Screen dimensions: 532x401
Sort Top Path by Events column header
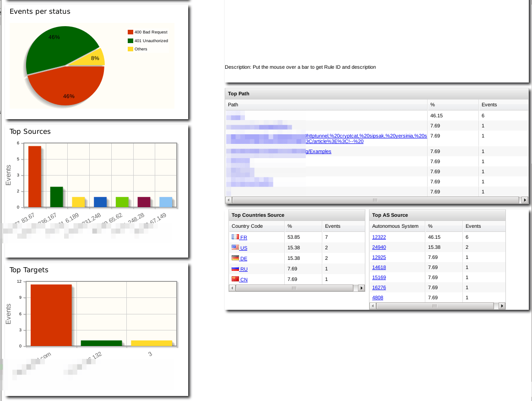pyautogui.click(x=489, y=105)
